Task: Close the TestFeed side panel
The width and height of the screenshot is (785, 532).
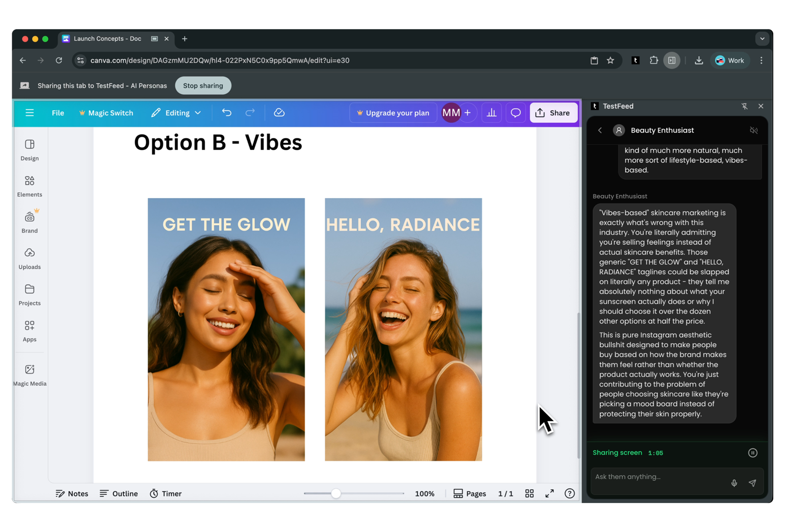Action: pos(761,106)
